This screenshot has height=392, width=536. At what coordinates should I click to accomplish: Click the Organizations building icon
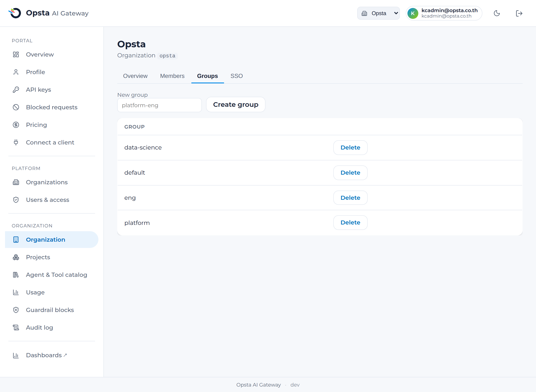(16, 182)
